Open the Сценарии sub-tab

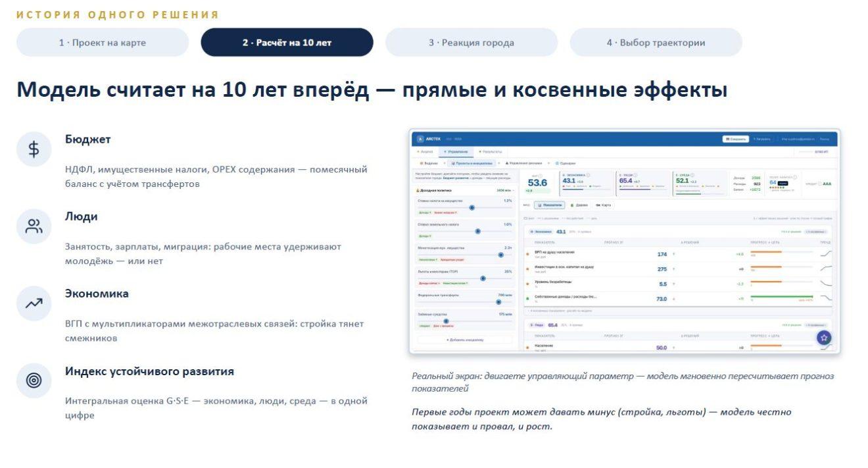click(x=566, y=163)
